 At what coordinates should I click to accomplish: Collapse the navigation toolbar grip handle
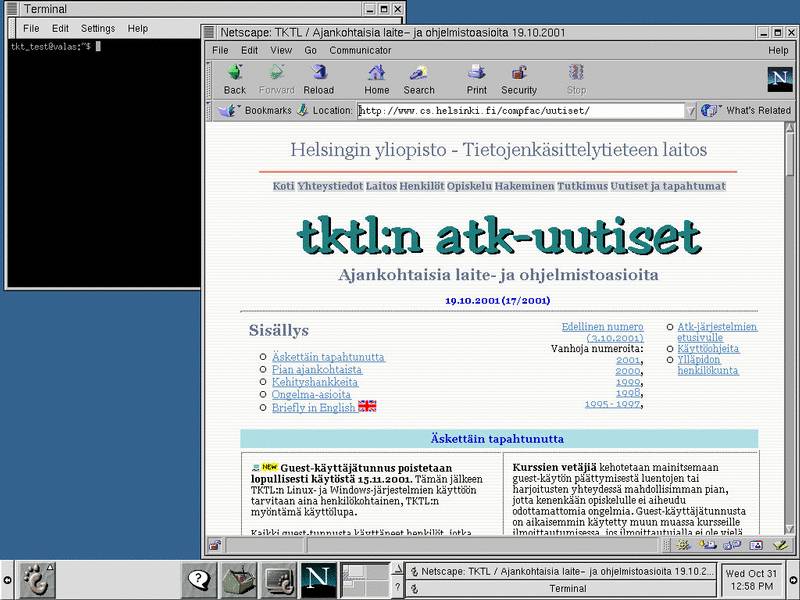(x=208, y=80)
